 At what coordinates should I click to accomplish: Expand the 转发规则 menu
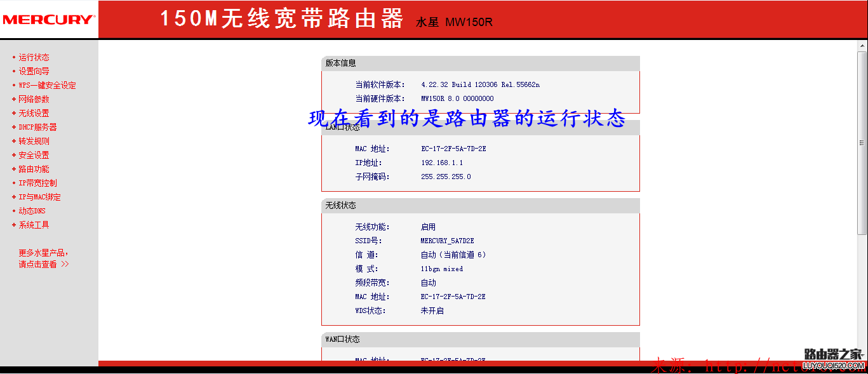tap(34, 141)
